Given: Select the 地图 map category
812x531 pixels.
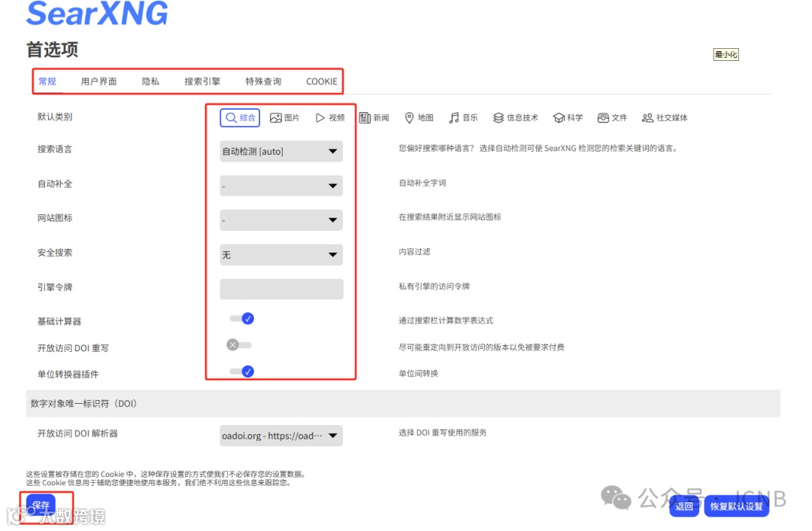Looking at the screenshot, I should click(419, 117).
